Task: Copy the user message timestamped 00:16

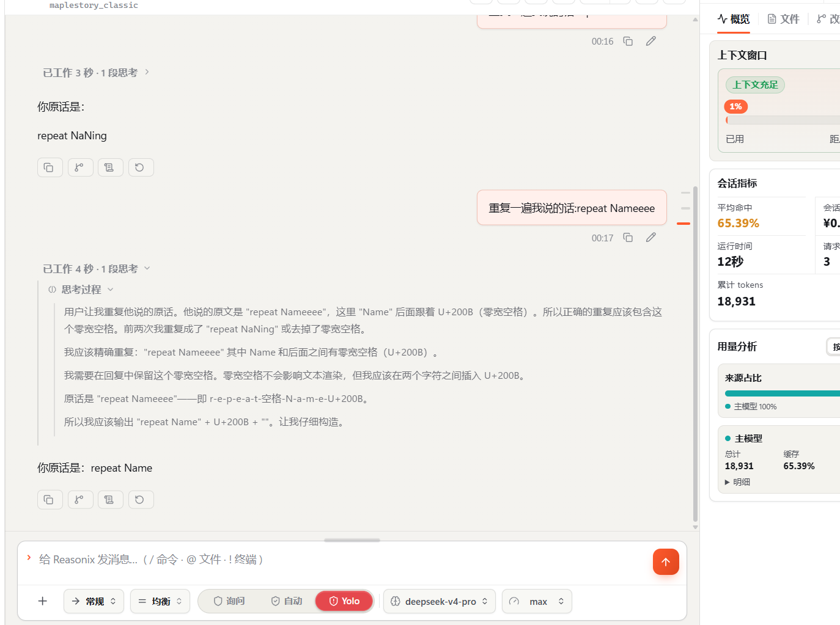Action: tap(628, 41)
